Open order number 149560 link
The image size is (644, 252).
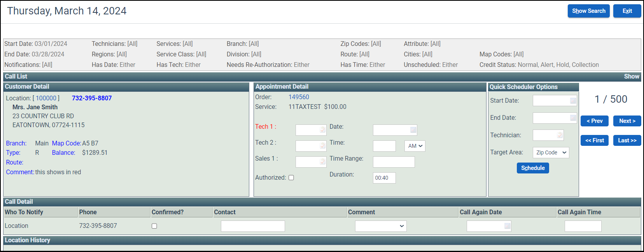(299, 97)
